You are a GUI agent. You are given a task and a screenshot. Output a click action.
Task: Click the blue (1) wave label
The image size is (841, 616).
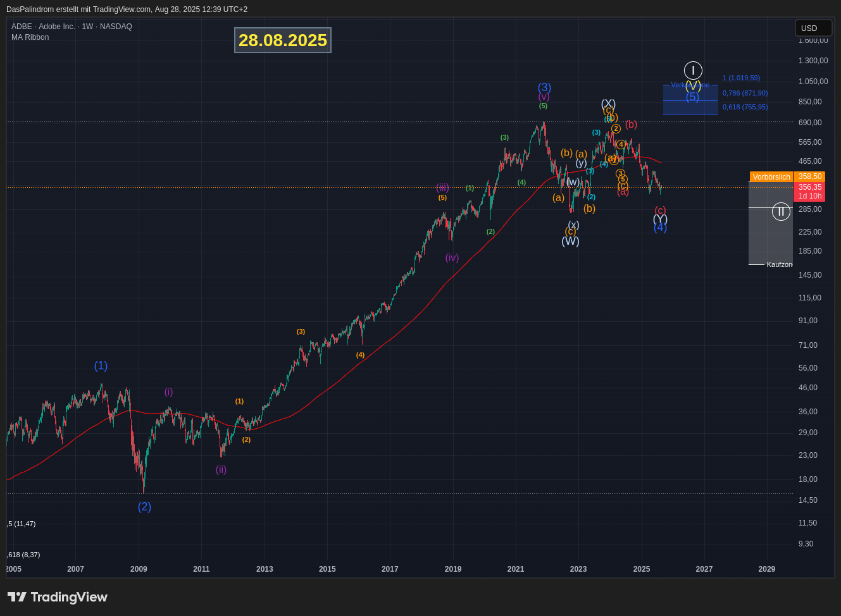coord(101,366)
